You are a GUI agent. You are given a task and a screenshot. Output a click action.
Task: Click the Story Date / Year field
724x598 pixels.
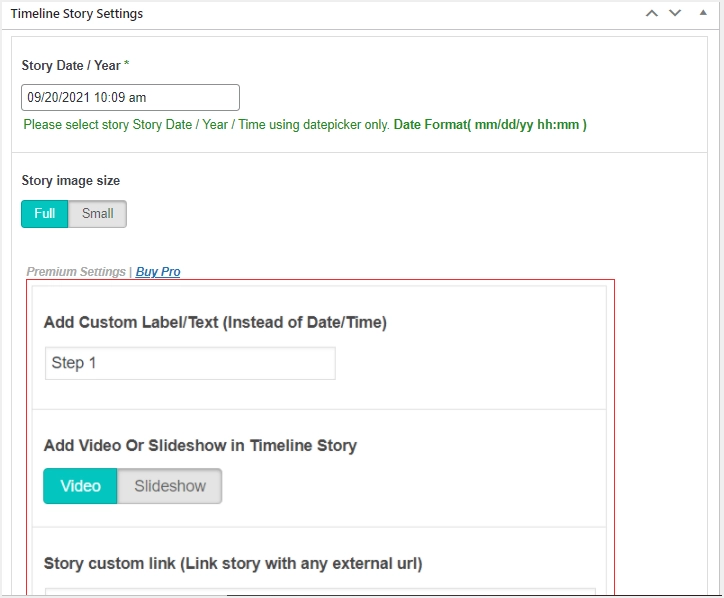click(130, 98)
